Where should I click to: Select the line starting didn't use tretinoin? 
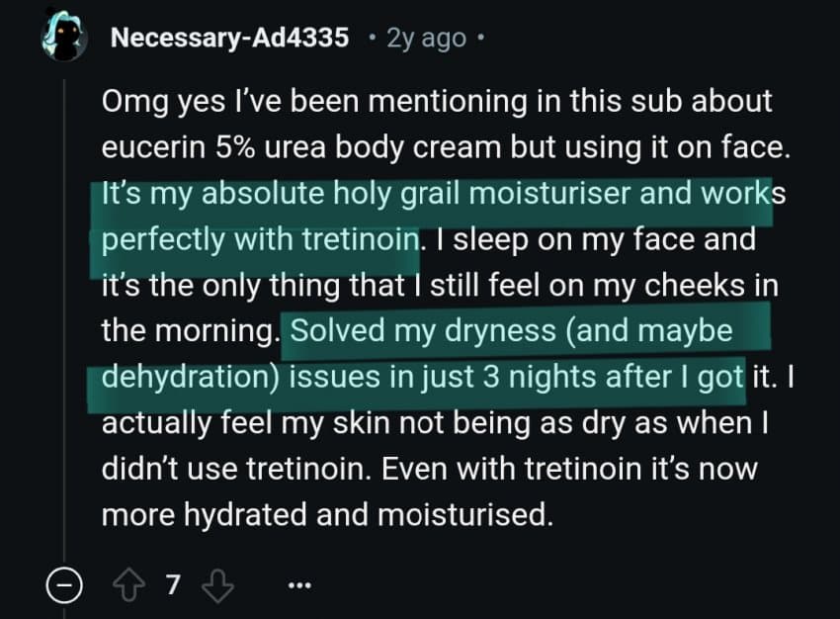click(x=429, y=469)
